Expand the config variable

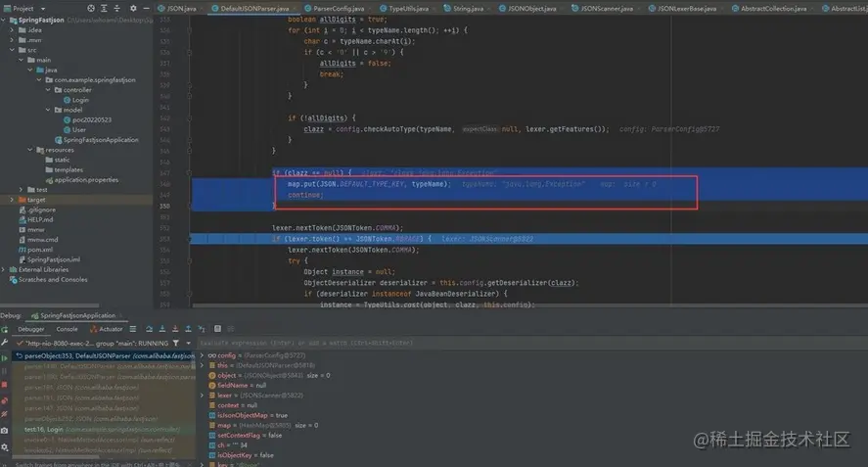point(202,355)
